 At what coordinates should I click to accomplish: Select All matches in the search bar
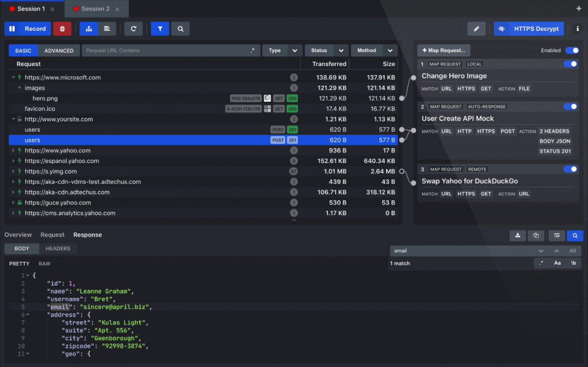coord(573,251)
